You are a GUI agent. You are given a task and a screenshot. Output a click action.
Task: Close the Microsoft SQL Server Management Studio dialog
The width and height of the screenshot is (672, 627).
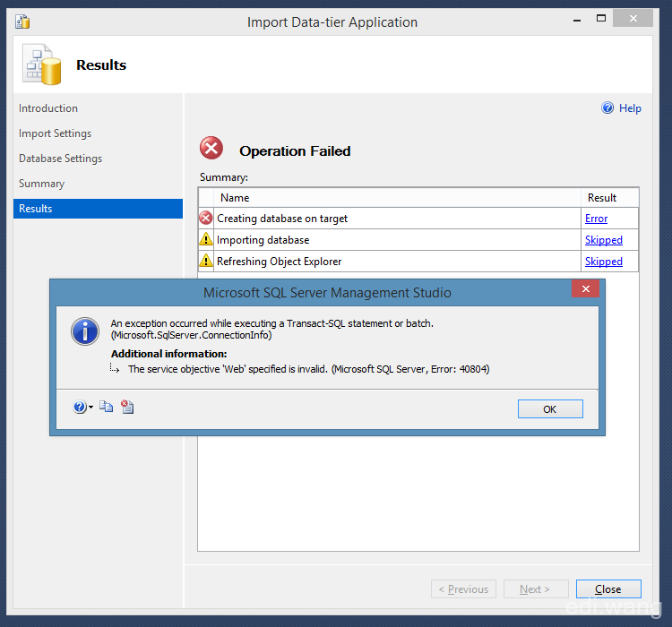coord(585,288)
